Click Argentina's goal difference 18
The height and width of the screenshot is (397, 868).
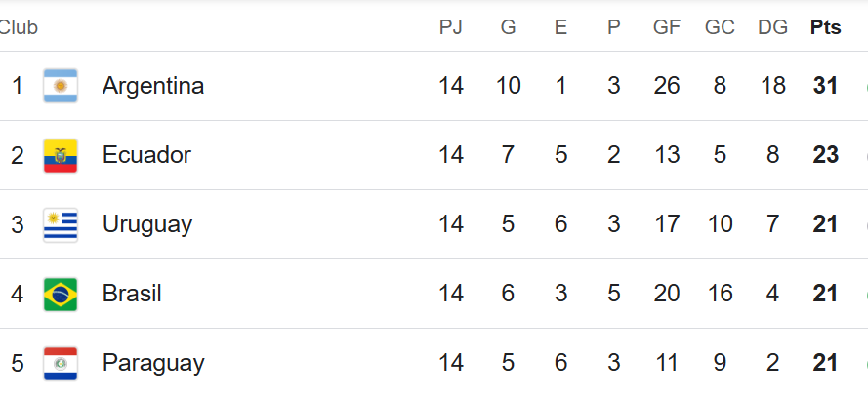point(772,86)
